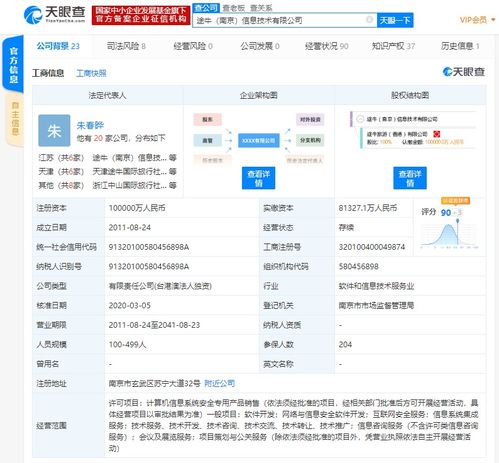This screenshot has height=463, width=499.
Task: Select the 自主信息 side tab
Action: point(15,119)
